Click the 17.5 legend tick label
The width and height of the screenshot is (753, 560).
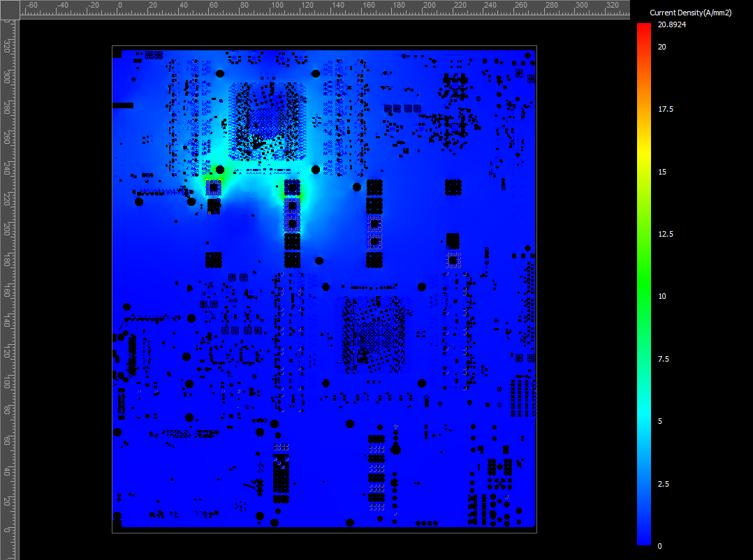point(665,110)
